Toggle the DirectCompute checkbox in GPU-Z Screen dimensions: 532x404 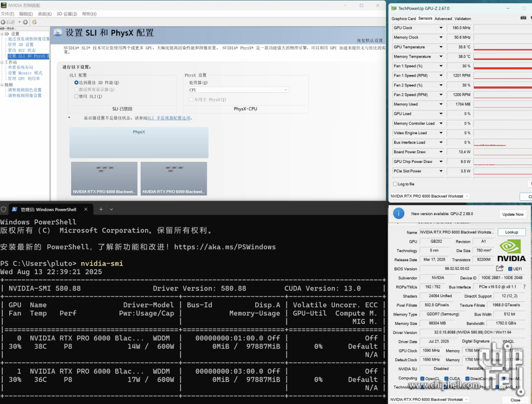tap(467, 378)
